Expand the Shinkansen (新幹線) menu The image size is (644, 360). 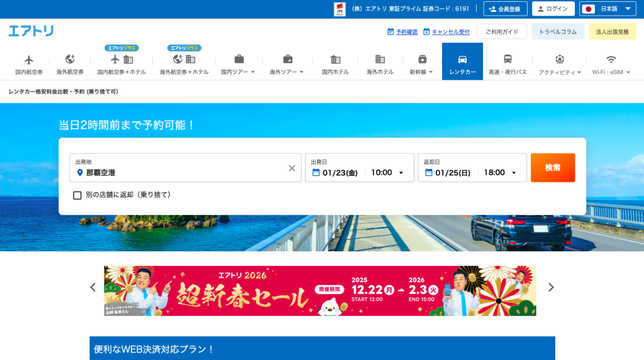click(x=421, y=65)
